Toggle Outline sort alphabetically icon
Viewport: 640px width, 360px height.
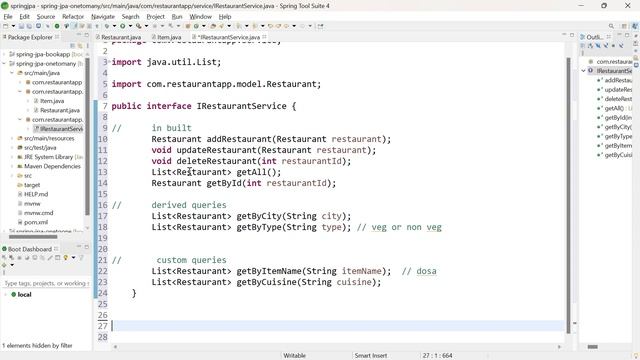[590, 46]
